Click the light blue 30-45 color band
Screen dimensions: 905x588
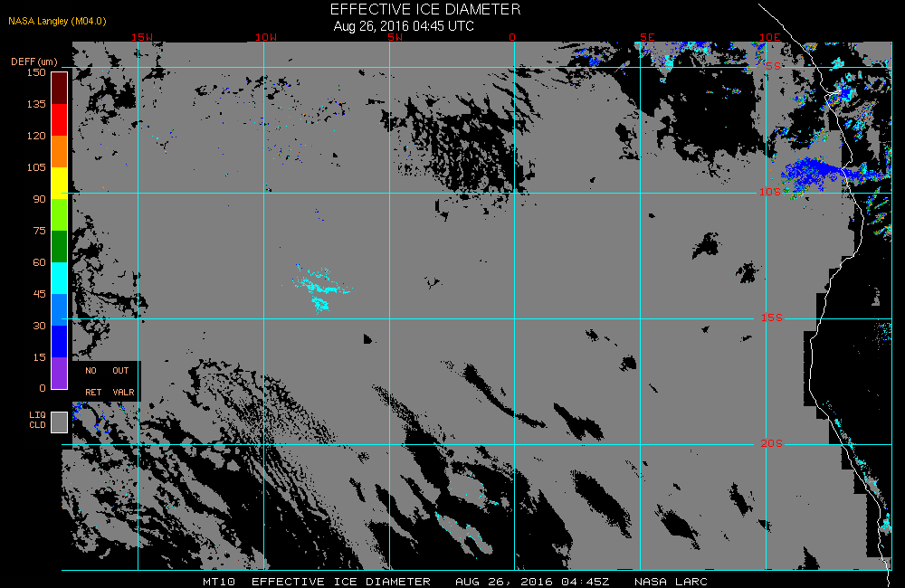60,310
